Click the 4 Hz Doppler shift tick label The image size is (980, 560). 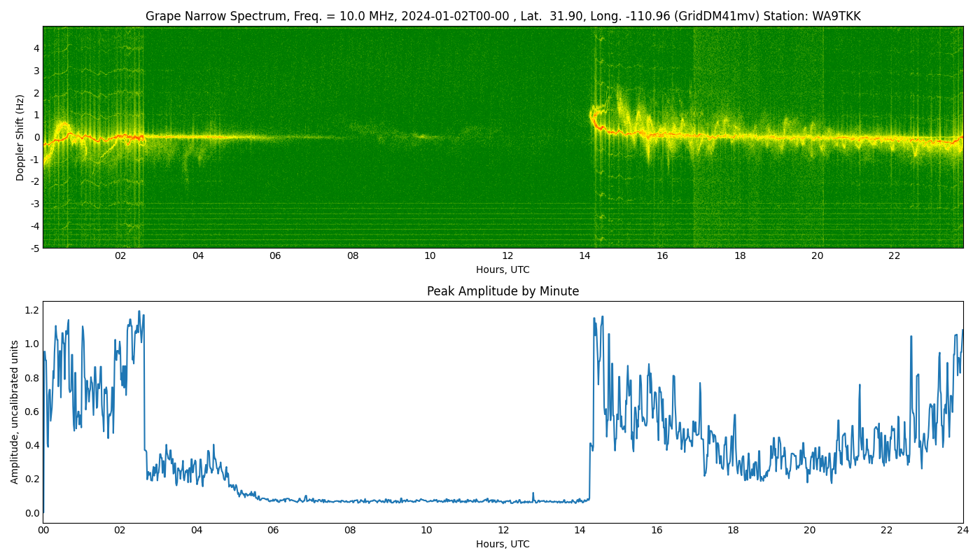point(36,48)
